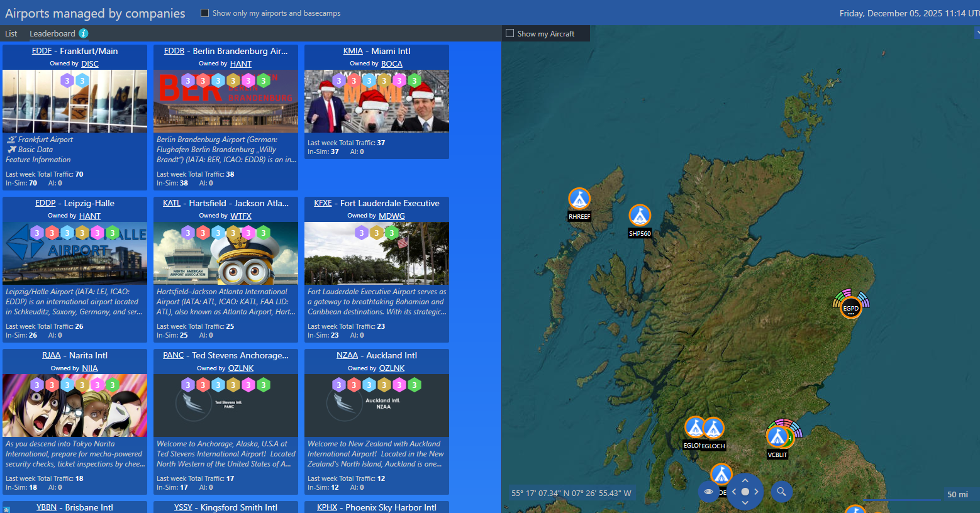
Task: Pan the map up with arrow control
Action: [745, 480]
